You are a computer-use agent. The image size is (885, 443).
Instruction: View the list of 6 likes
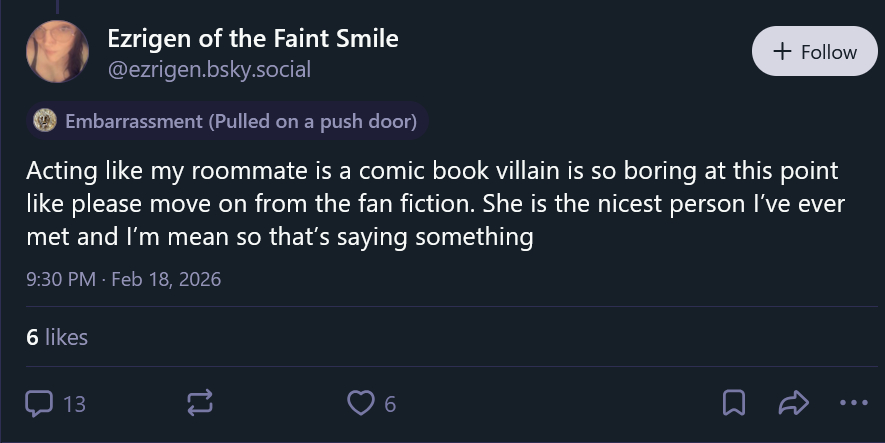(x=57, y=338)
